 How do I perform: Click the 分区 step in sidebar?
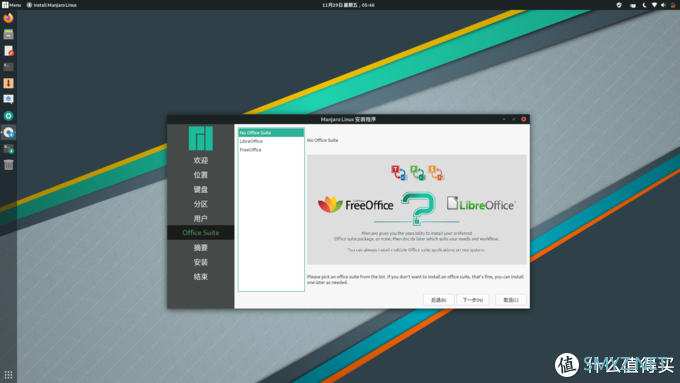(x=200, y=204)
